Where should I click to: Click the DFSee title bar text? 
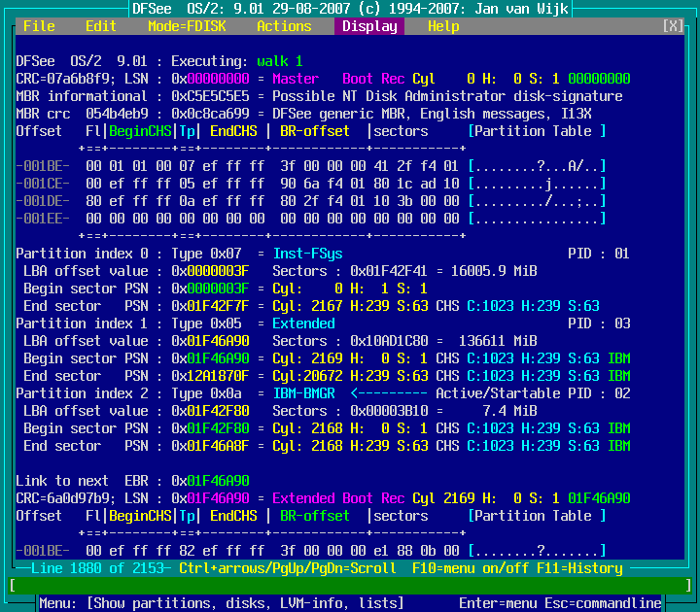pos(350,8)
